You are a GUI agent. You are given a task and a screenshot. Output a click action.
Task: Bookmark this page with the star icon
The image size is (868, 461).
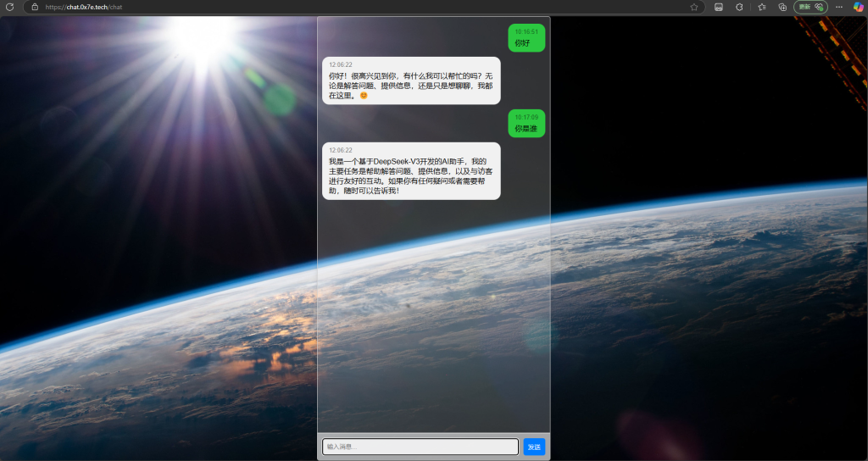click(x=694, y=7)
